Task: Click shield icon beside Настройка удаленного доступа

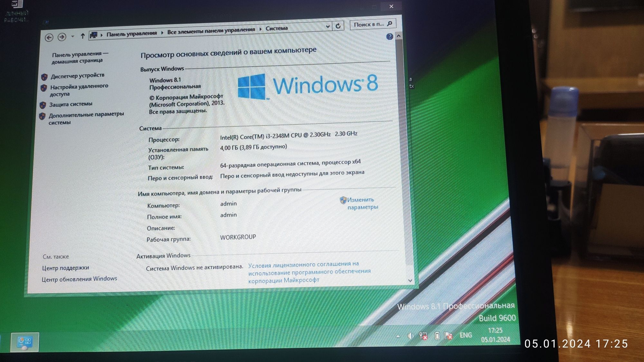Action: [43, 88]
